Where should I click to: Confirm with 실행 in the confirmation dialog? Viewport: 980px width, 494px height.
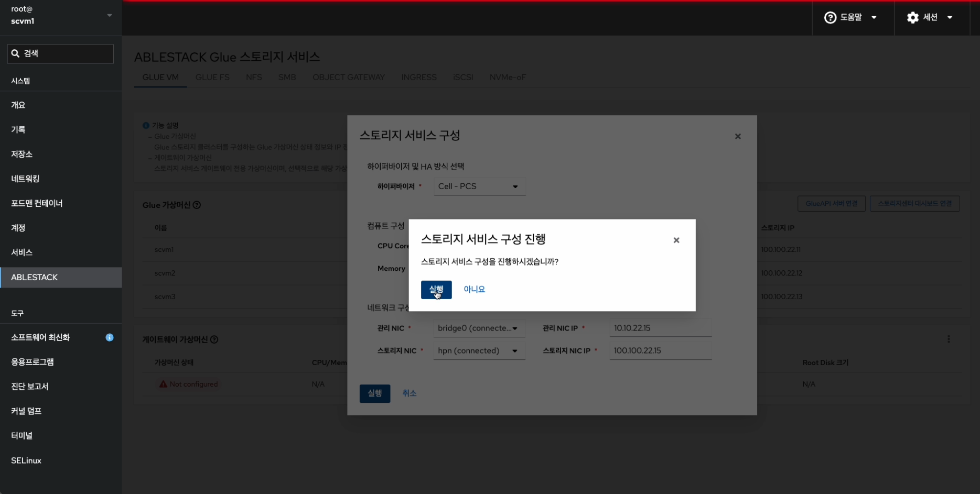coord(436,290)
